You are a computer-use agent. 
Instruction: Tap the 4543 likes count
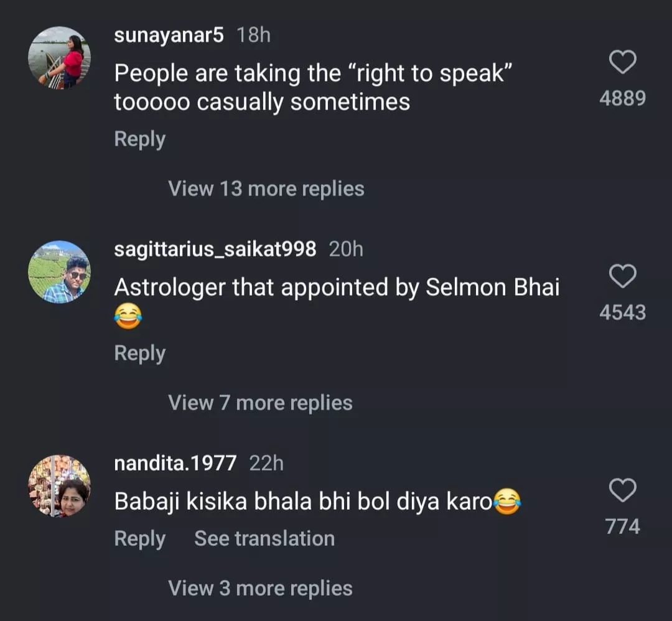622,312
